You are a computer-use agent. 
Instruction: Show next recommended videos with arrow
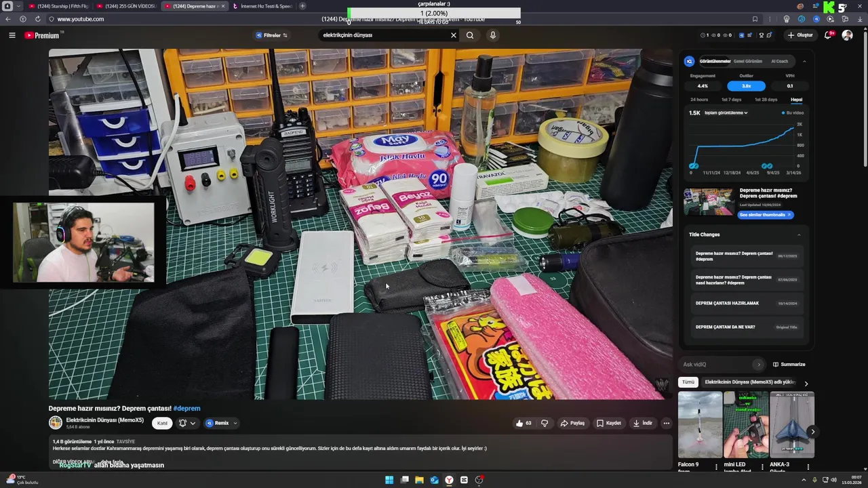(x=812, y=431)
